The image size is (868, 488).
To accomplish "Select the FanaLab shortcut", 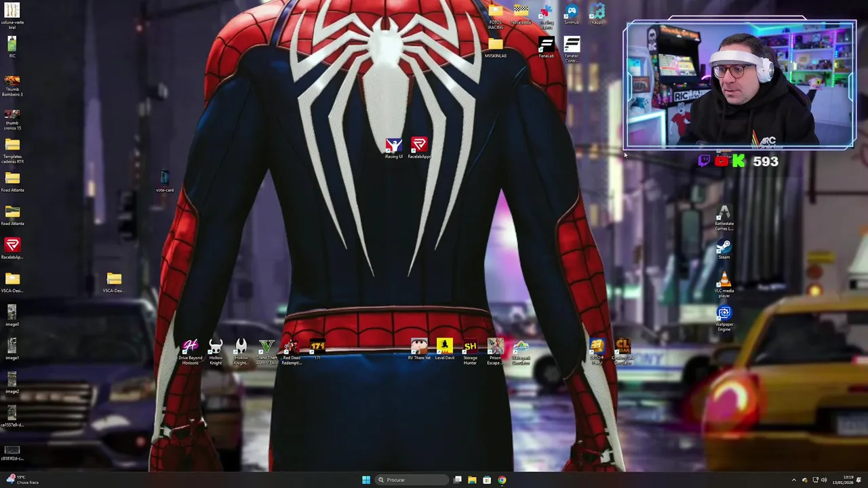I will click(547, 48).
